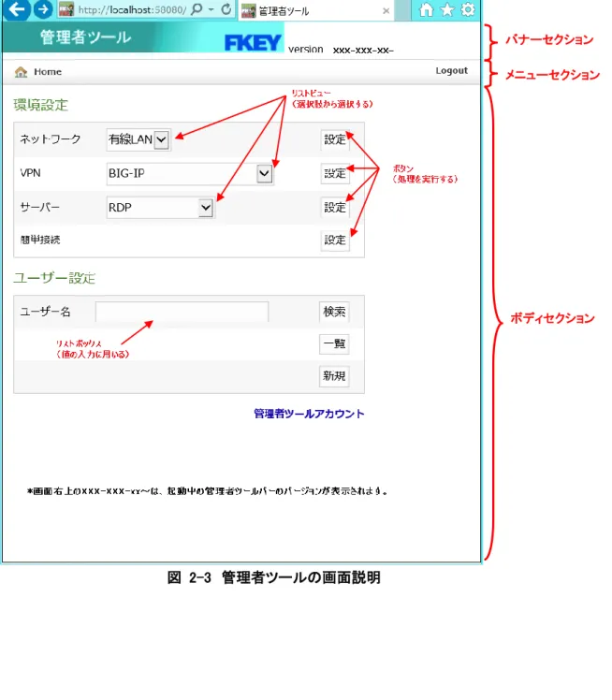The image size is (612, 700).
Task: Click the Home house icon in menu
Action: [x=21, y=72]
